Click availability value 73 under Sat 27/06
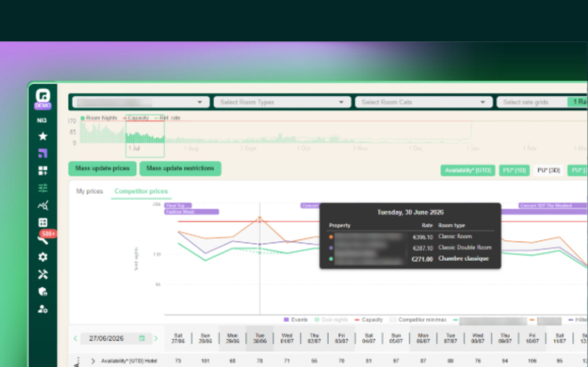Viewport: 588px width, 367px height. [x=178, y=361]
